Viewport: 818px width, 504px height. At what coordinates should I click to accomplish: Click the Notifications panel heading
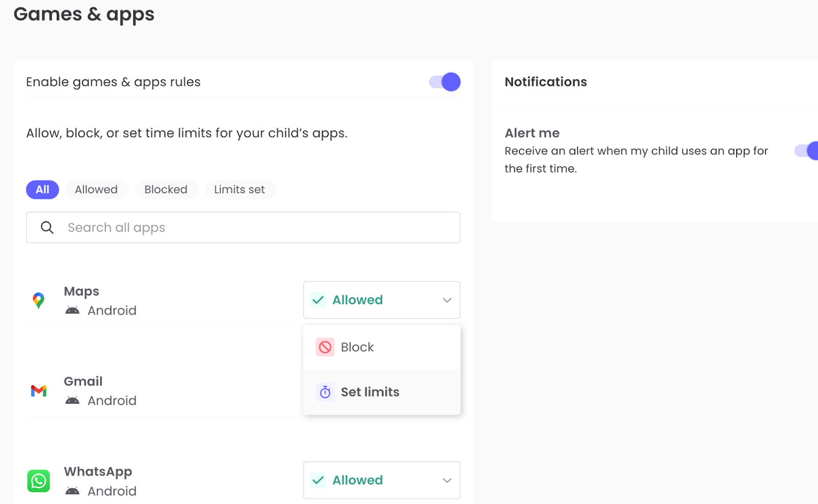click(x=546, y=82)
